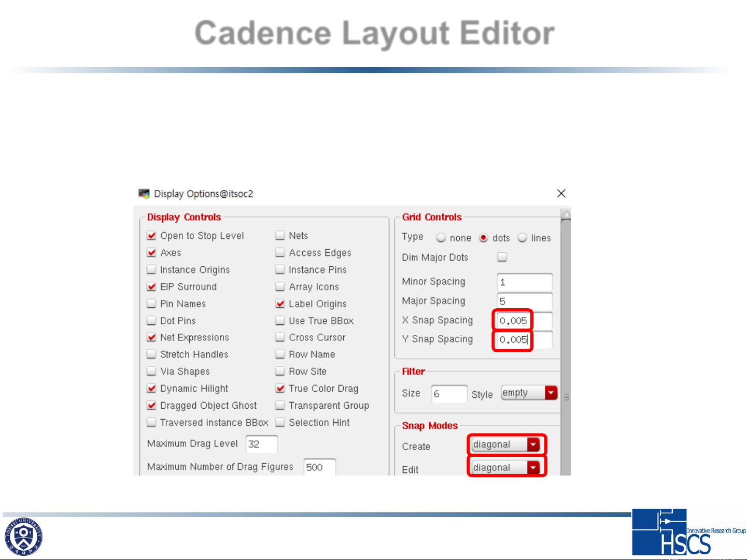
Task: Close the Display Options dialog
Action: click(x=561, y=193)
